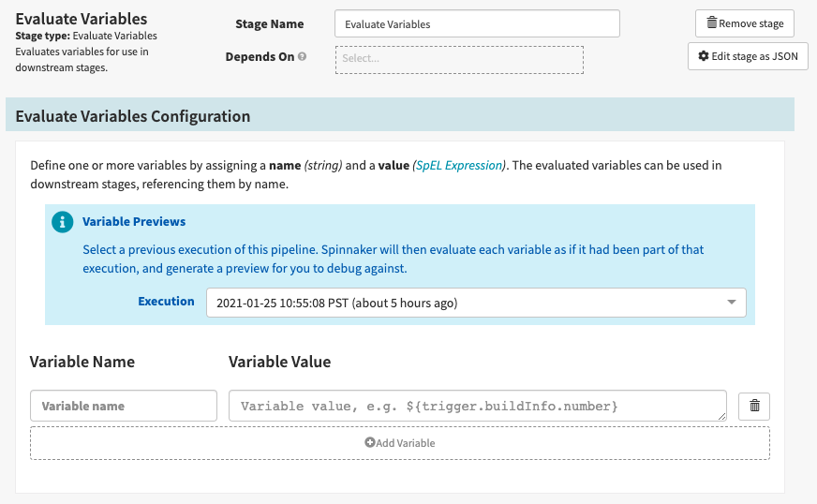Click into the Variable name input
Image resolution: width=817 pixels, height=504 pixels.
(124, 406)
